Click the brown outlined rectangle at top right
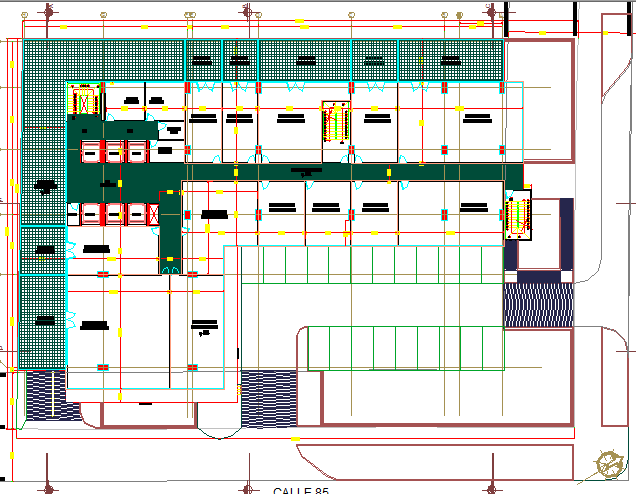 pos(539,98)
